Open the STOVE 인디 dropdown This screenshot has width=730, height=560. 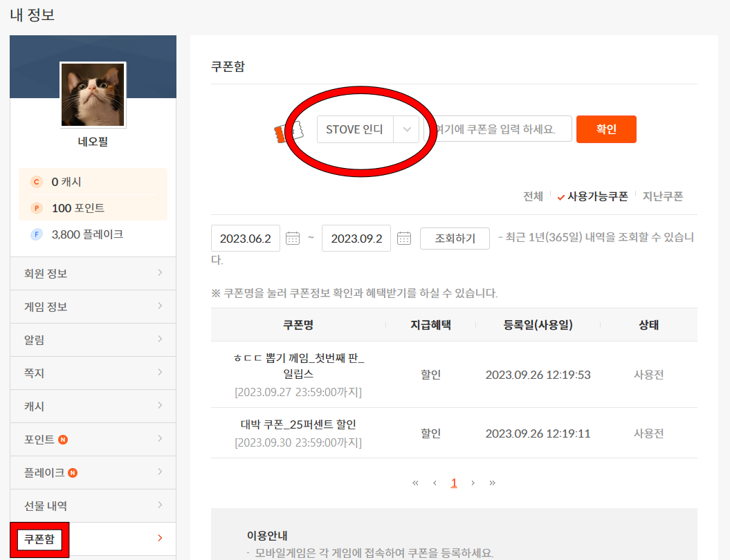[x=368, y=129]
